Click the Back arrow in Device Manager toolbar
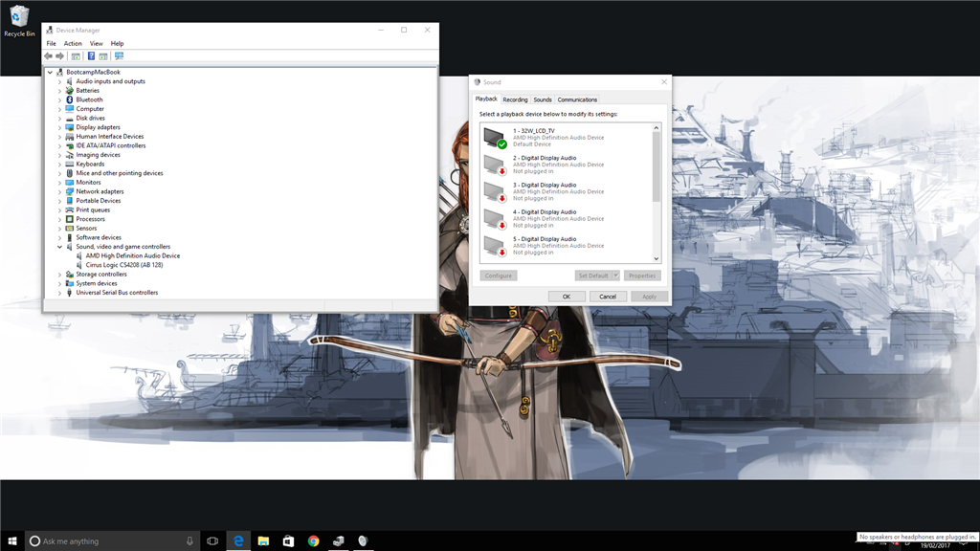This screenshot has height=551, width=980. pyautogui.click(x=48, y=56)
